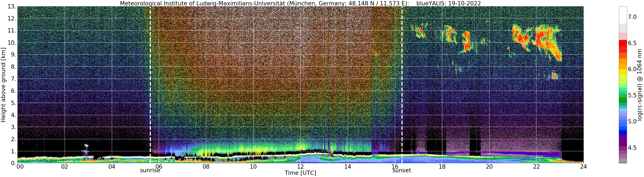Click the y-axis tick label 7.

pyautogui.click(x=14, y=79)
